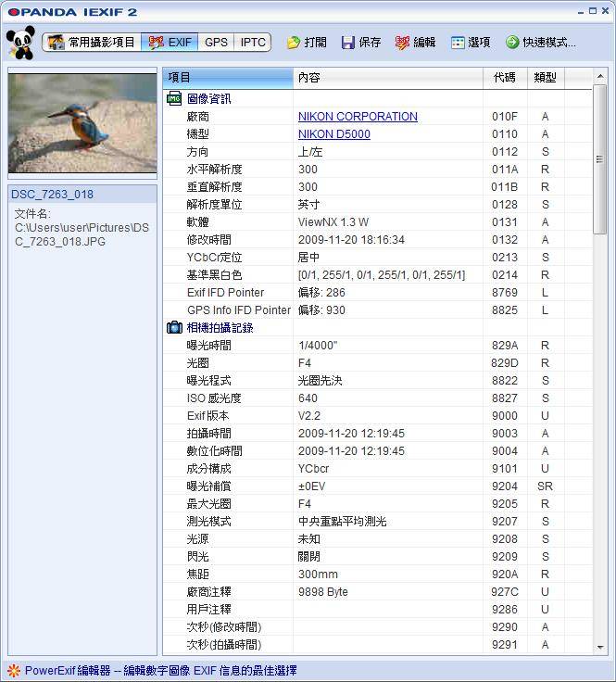Click the open folder icon for 打開
This screenshot has height=682, width=616.
pyautogui.click(x=294, y=43)
